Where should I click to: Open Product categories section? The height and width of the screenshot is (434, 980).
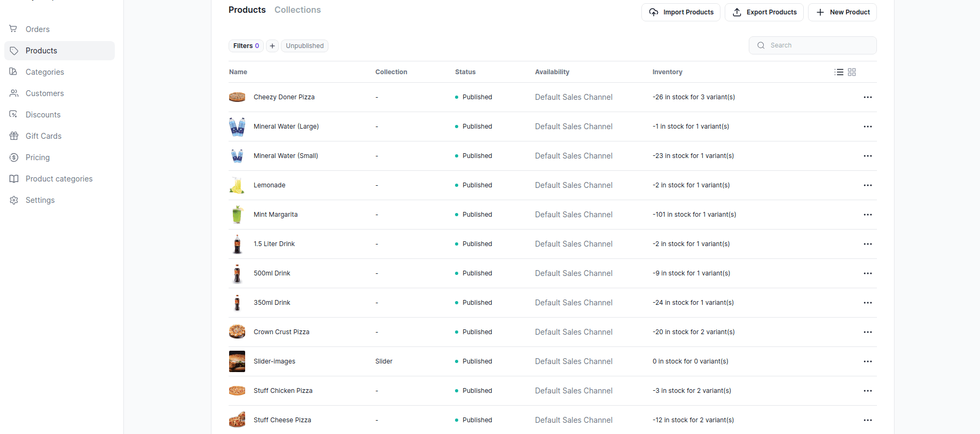(x=59, y=179)
